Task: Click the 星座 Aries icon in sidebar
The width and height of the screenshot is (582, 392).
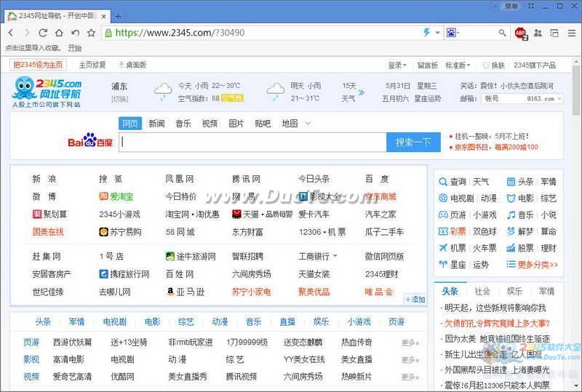Action: point(443,264)
